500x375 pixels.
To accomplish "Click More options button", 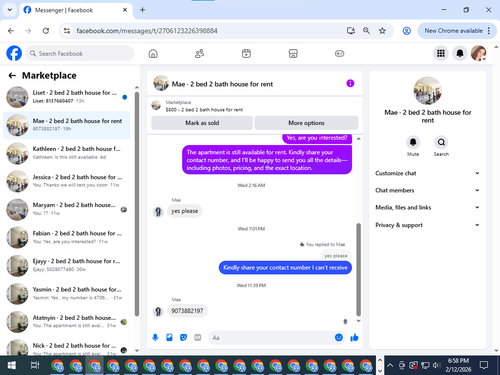I will pyautogui.click(x=306, y=123).
